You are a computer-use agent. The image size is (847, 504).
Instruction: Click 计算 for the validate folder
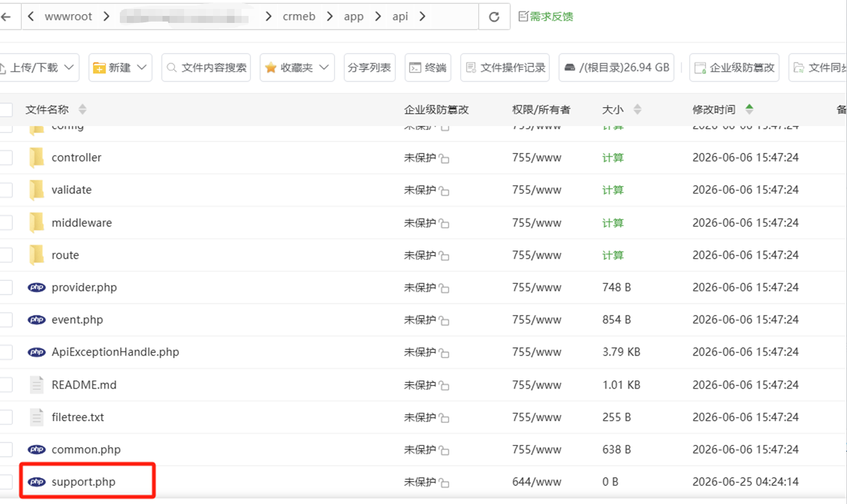click(x=613, y=190)
